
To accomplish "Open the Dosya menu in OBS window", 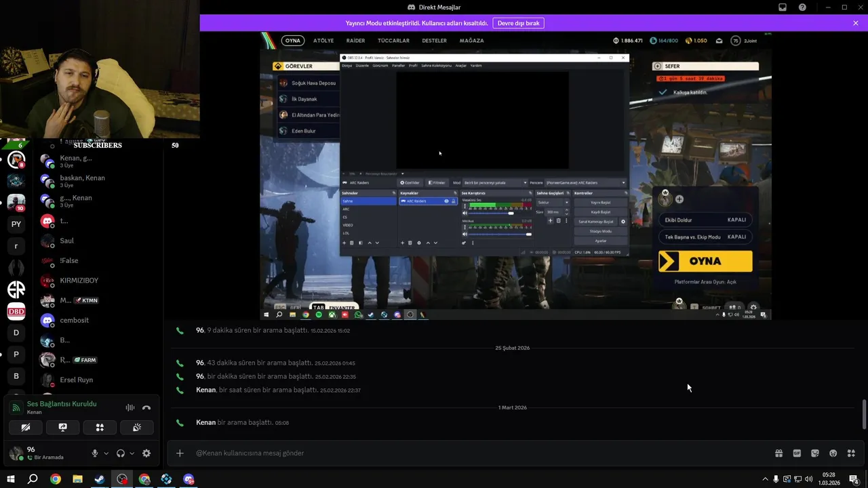I will click(x=347, y=66).
